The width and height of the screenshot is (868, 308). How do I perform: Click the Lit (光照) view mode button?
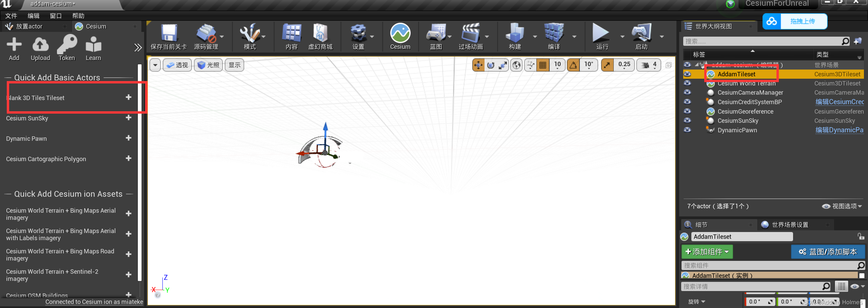click(209, 65)
